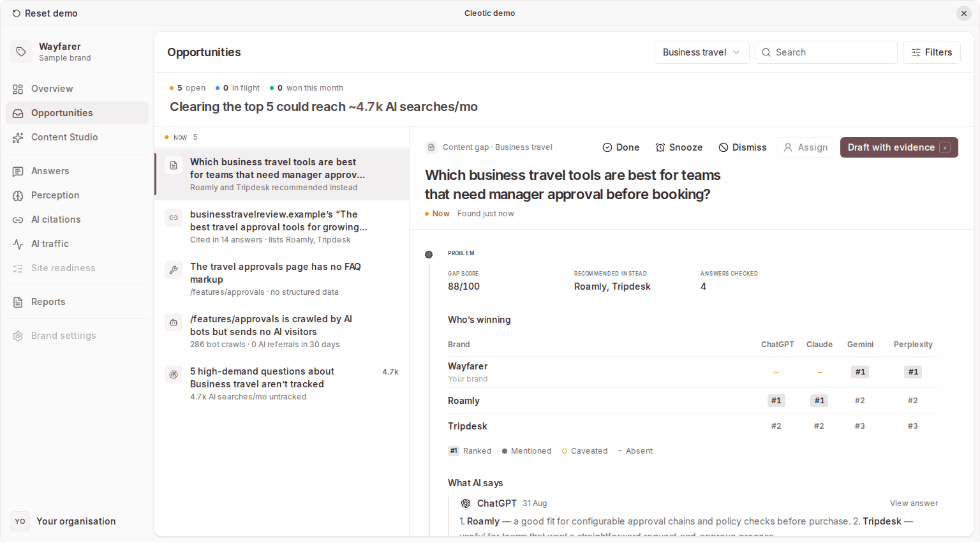The image size is (980, 543).
Task: Click Roamly's #1 badge under Claude
Action: click(x=819, y=401)
